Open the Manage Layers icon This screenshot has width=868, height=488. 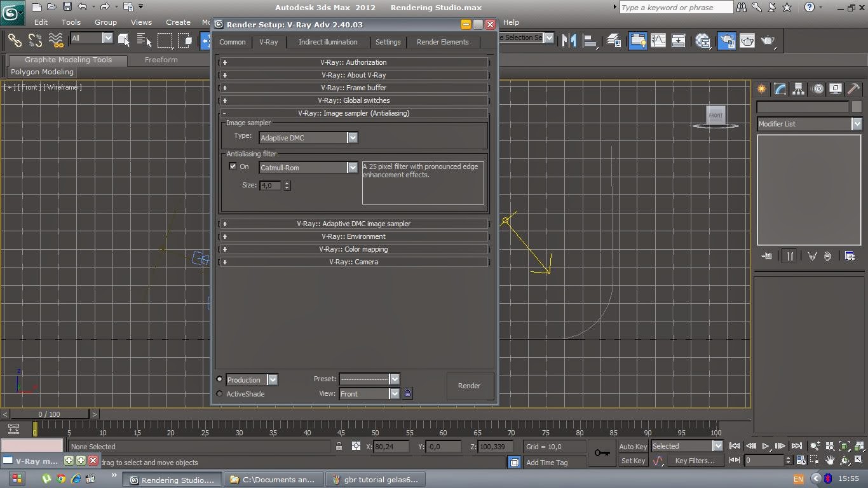coord(614,41)
